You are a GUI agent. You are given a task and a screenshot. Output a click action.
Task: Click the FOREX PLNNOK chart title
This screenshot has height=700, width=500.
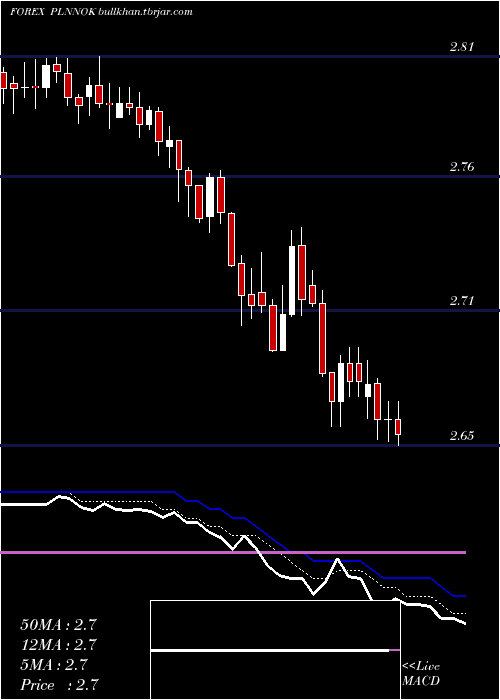[x=53, y=12]
